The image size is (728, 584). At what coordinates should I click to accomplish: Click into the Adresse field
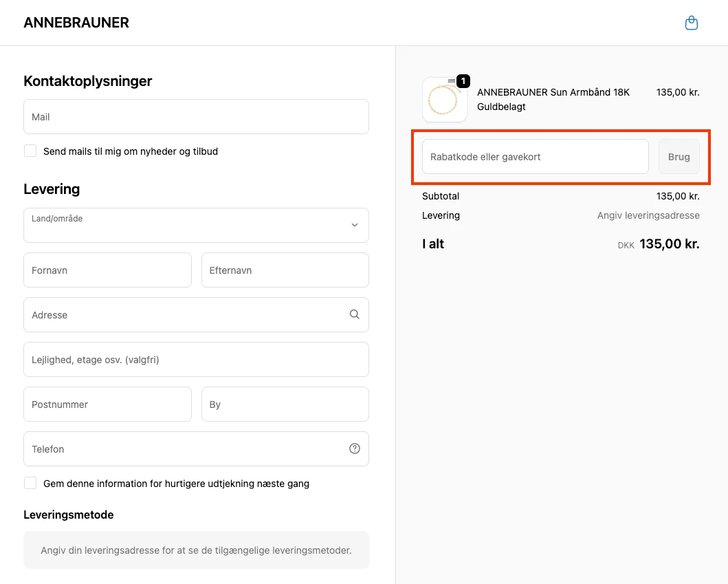tap(186, 315)
